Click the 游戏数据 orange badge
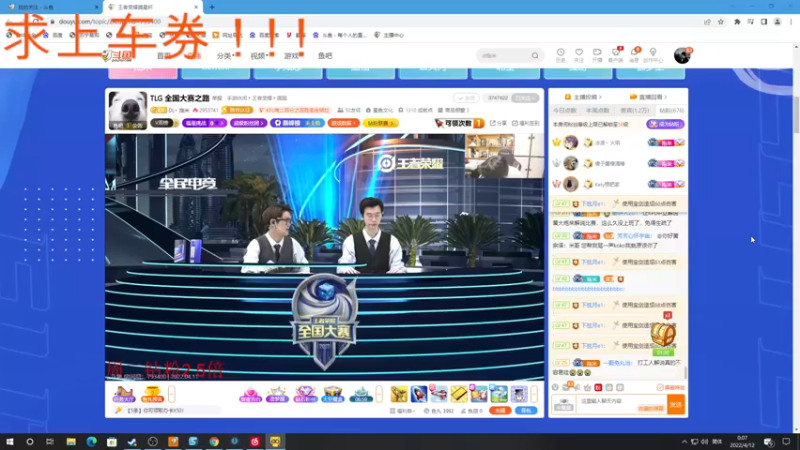Viewport: 800px width, 450px height. pos(343,123)
